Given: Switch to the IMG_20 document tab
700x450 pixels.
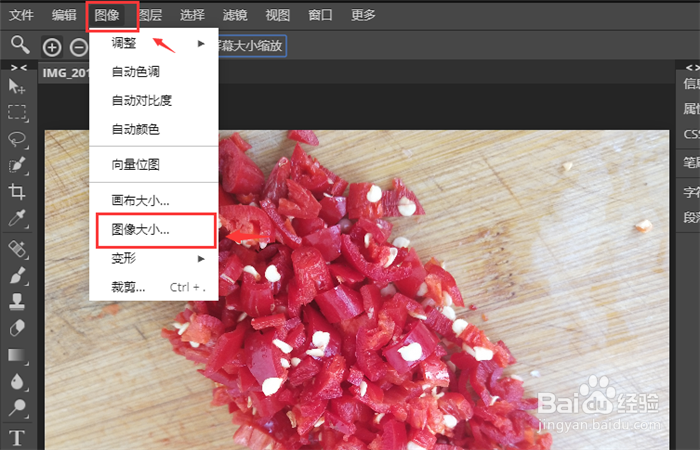Looking at the screenshot, I should tap(66, 73).
